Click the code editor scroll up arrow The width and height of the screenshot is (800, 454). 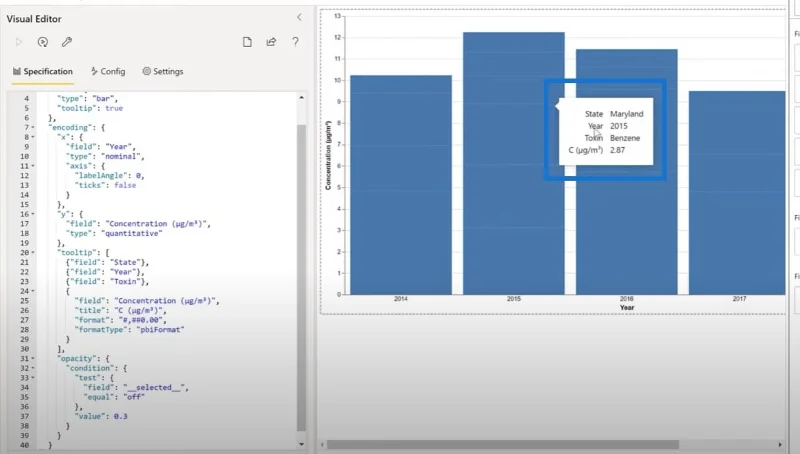[x=302, y=97]
